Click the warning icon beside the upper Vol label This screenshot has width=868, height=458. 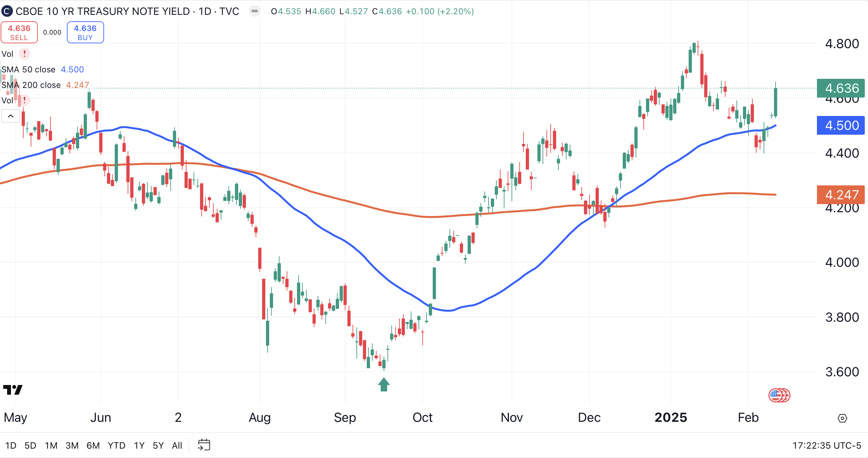(x=24, y=54)
